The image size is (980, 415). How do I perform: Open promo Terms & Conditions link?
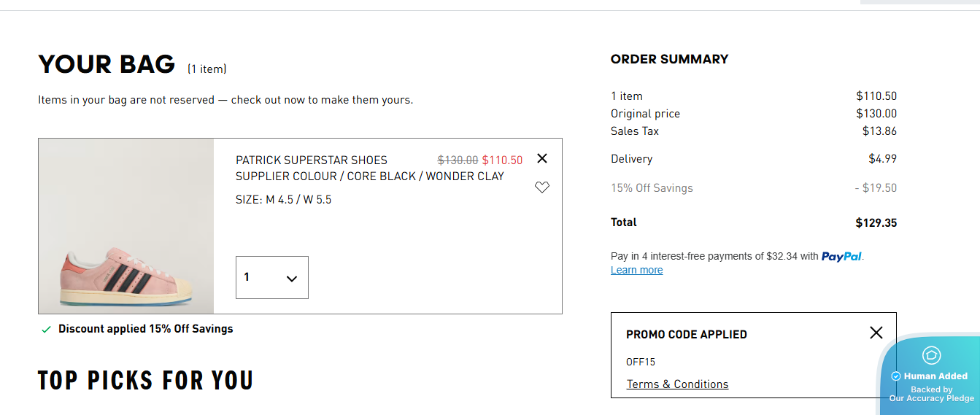[677, 384]
